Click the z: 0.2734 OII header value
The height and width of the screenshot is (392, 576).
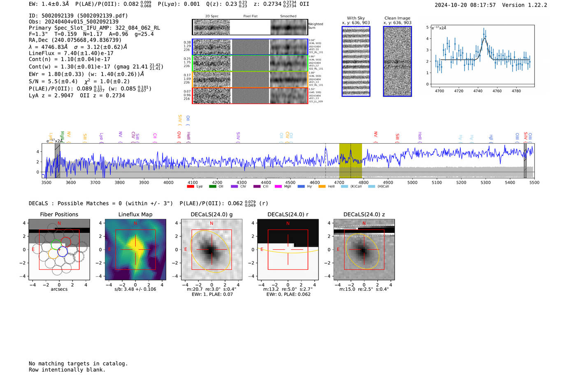[x=281, y=4]
